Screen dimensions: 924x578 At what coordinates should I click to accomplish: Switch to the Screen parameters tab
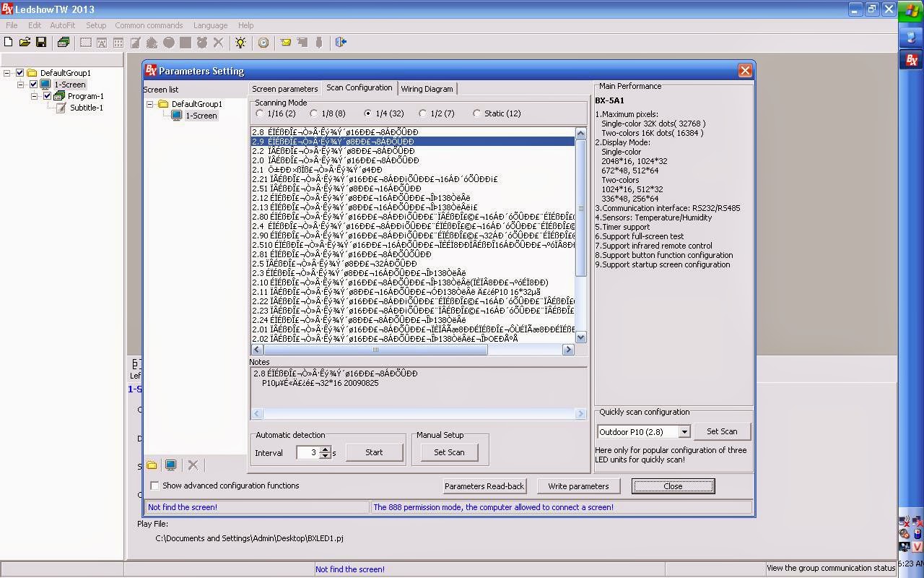coord(284,89)
